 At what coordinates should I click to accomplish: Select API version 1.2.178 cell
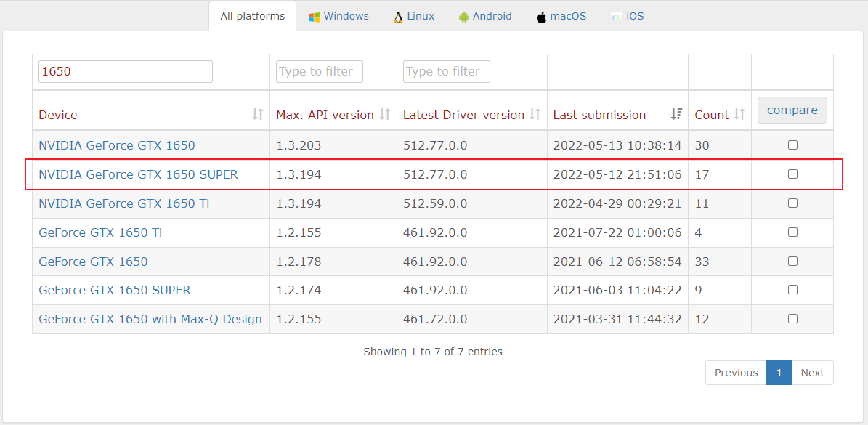[299, 262]
